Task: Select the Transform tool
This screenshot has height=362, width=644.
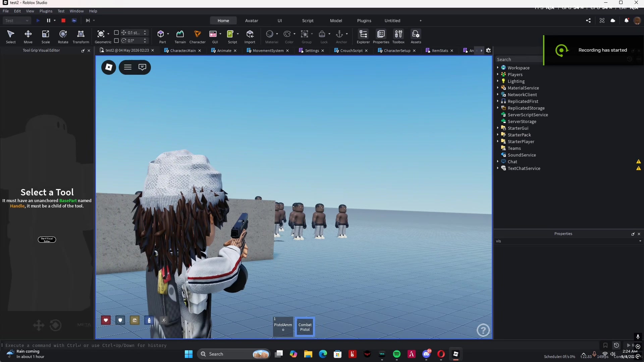Action: (81, 37)
